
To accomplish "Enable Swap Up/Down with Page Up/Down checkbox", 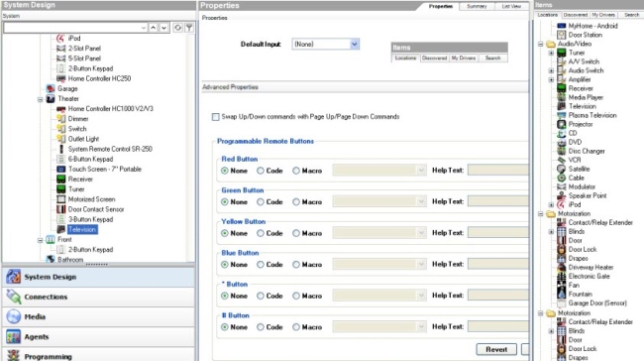I will (216, 117).
